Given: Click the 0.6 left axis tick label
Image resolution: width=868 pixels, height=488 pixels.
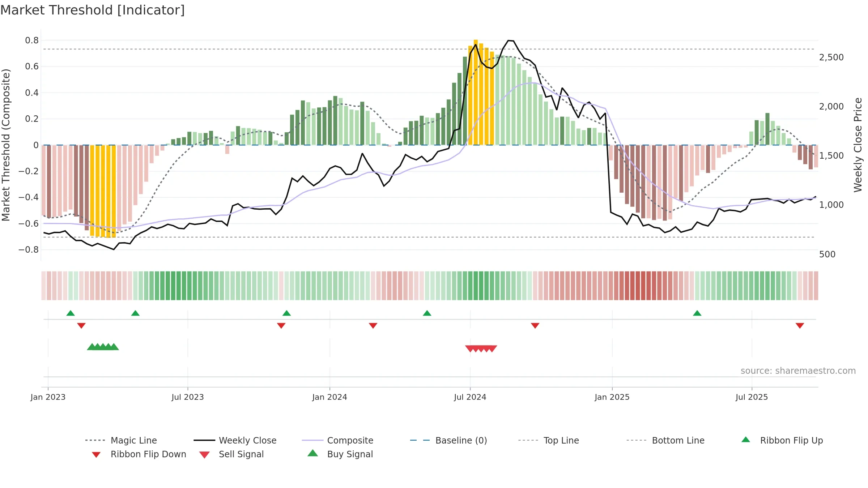Looking at the screenshot, I should (32, 67).
